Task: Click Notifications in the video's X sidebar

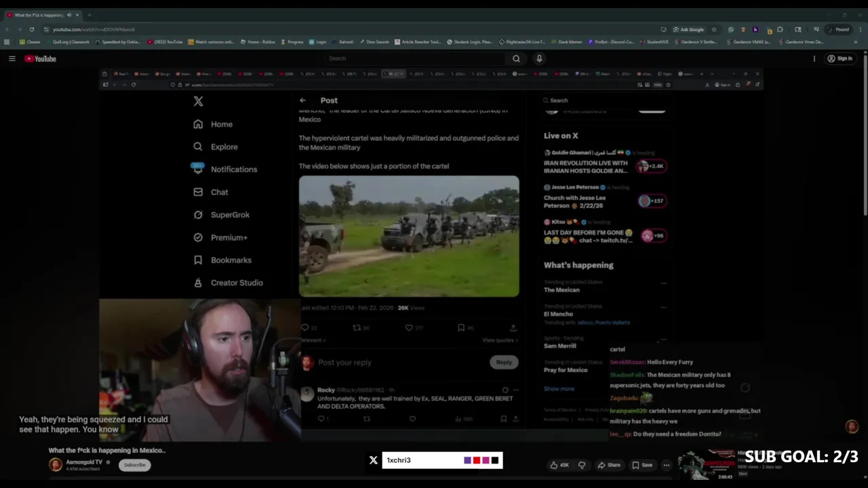Action: pos(225,169)
